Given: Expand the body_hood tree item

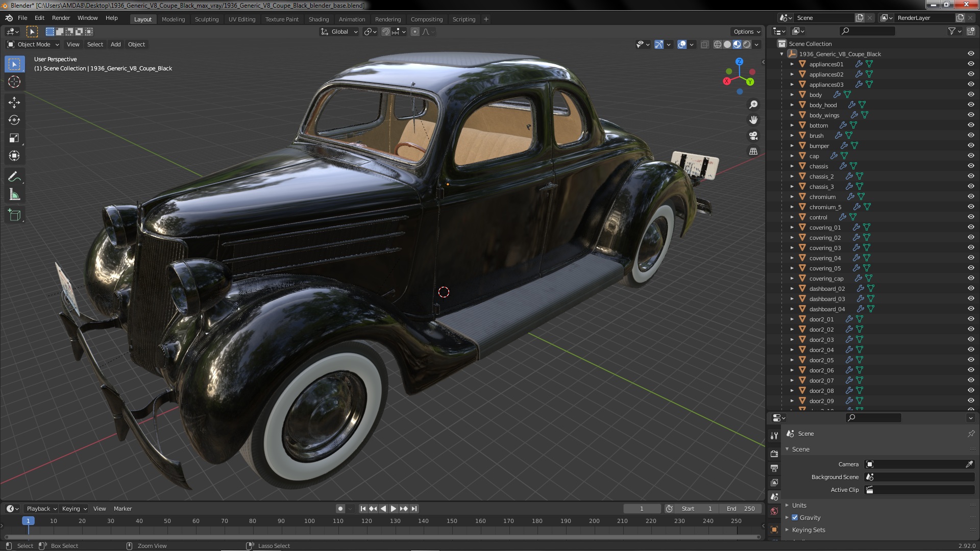Looking at the screenshot, I should [x=792, y=105].
